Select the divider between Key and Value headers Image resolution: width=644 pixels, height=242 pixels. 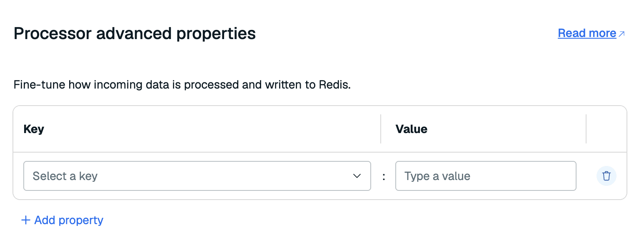(x=381, y=129)
